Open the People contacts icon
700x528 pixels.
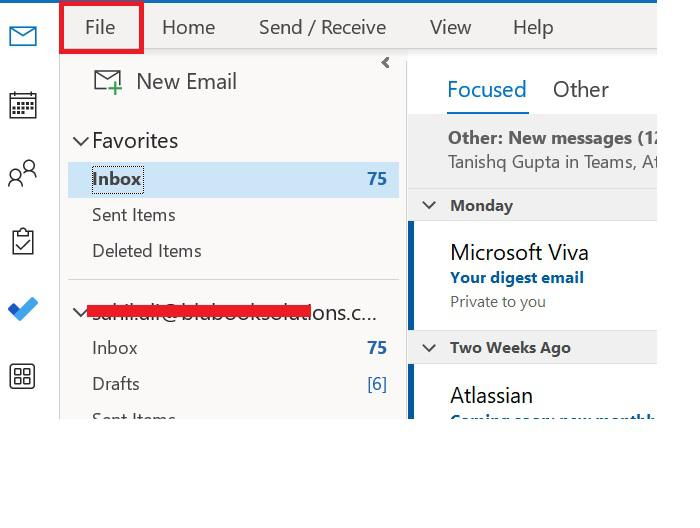22,174
